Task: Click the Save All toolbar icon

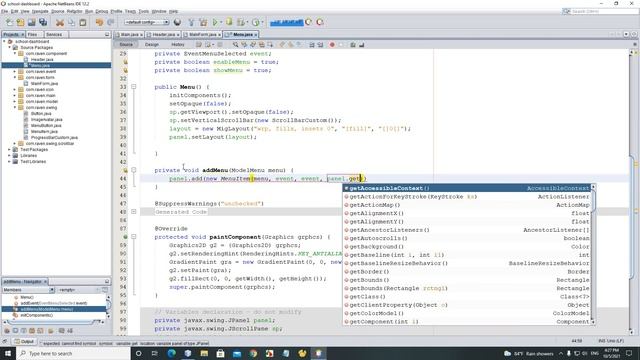Action: click(x=43, y=22)
